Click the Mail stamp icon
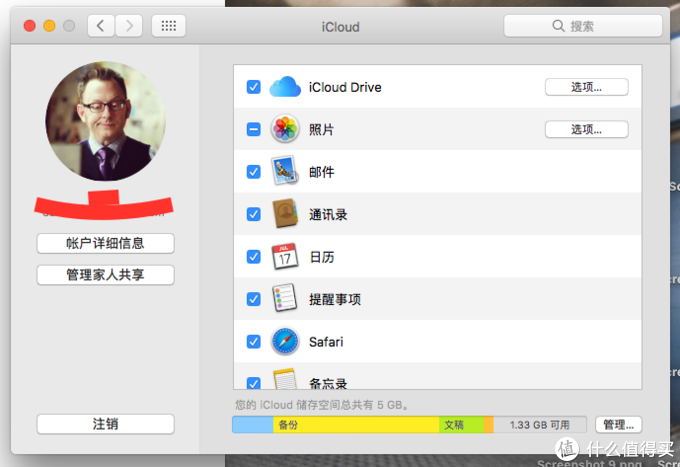680x467 pixels. coord(285,170)
